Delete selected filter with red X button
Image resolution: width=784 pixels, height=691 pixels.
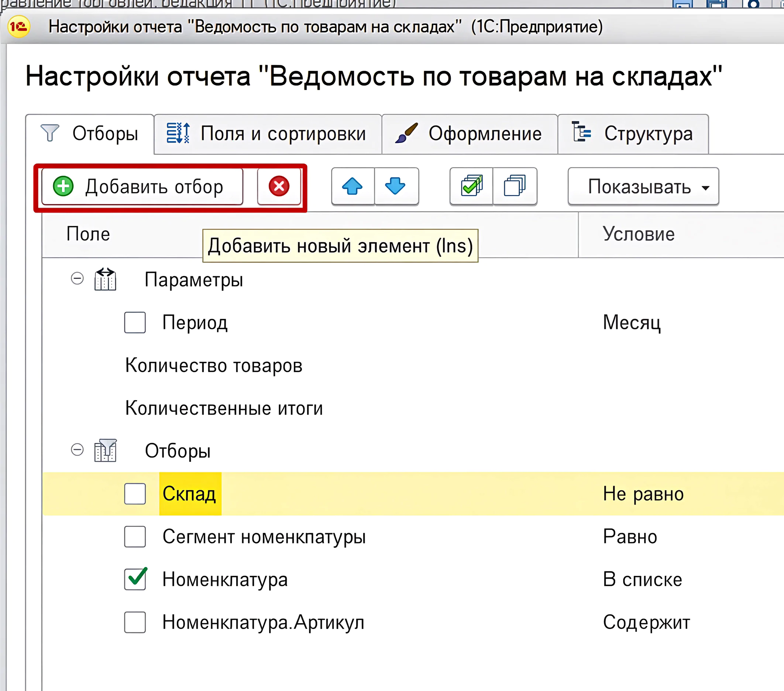279,187
